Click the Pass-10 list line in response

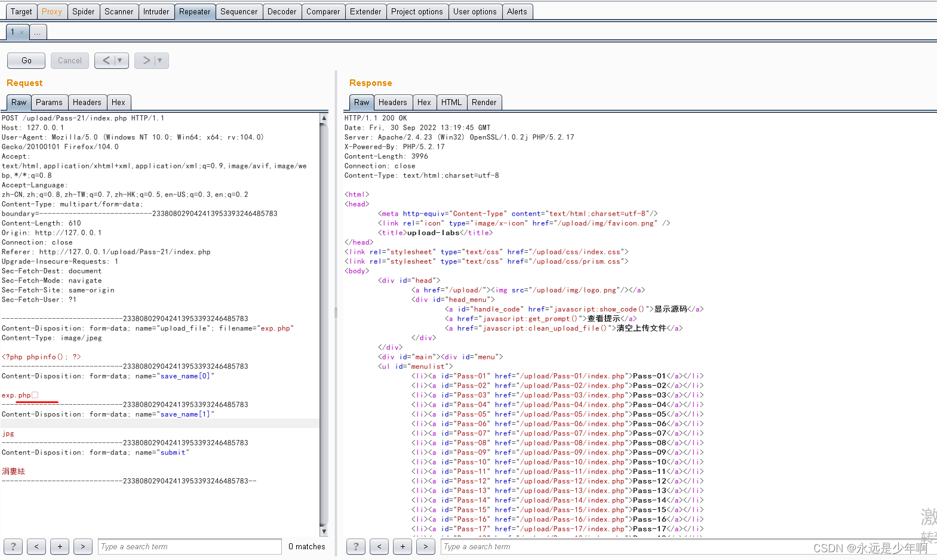pos(557,462)
